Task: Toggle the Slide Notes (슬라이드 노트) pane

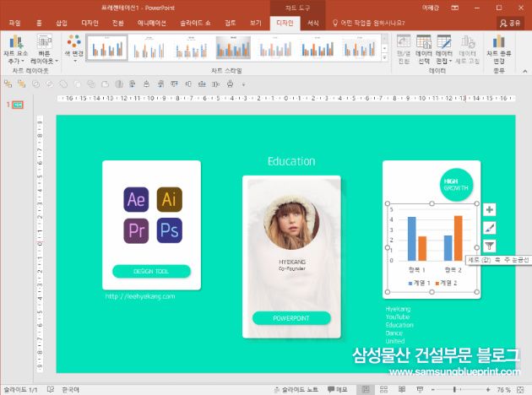Action: coord(296,390)
